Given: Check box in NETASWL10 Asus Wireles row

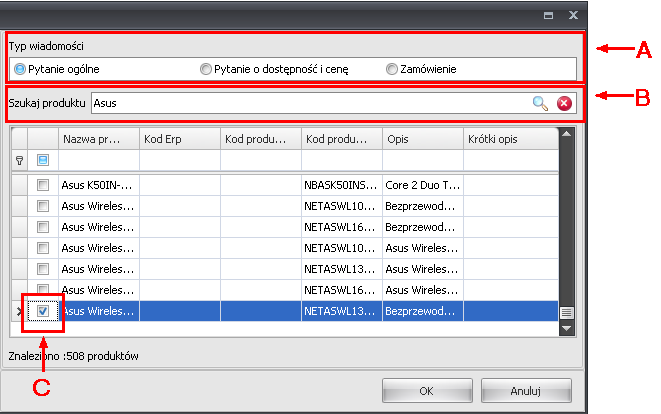Looking at the screenshot, I should (x=43, y=248).
